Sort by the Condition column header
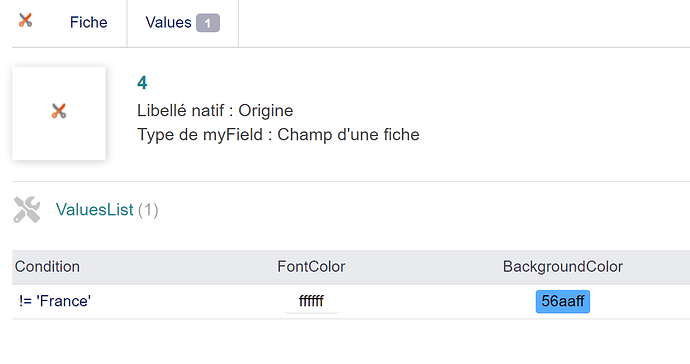The height and width of the screenshot is (364, 690). tap(47, 267)
